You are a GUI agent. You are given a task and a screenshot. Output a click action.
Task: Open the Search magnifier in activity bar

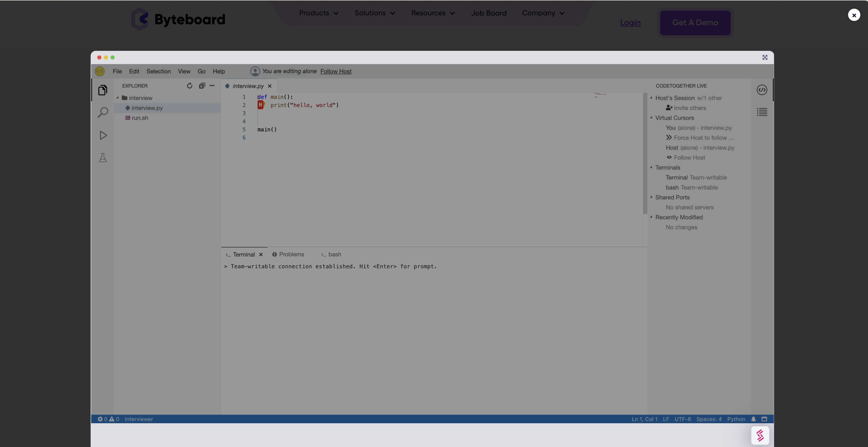(x=103, y=113)
